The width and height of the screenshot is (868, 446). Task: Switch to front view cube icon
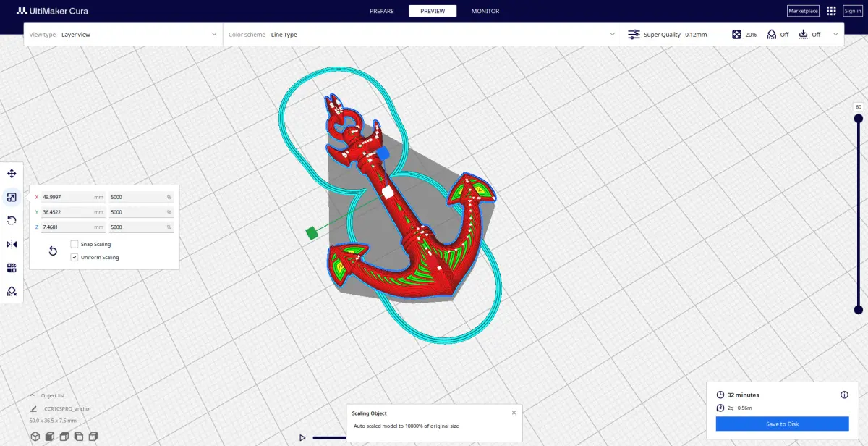(49, 437)
